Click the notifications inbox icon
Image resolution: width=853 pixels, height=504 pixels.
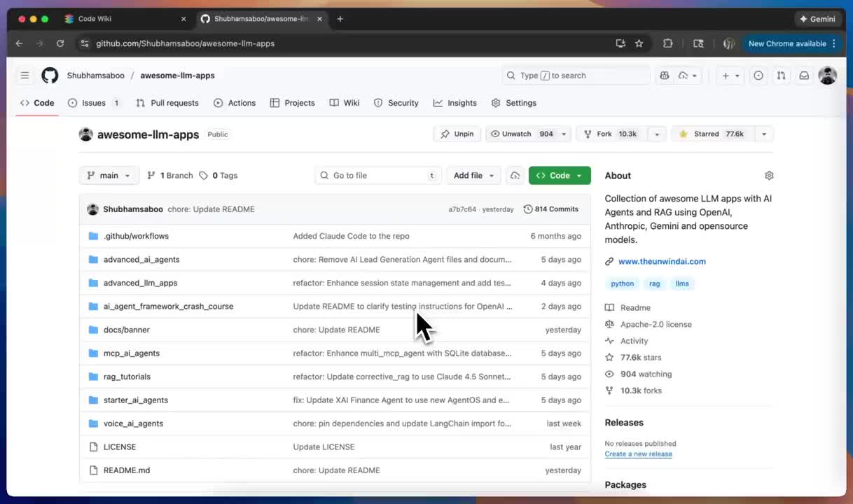point(804,76)
